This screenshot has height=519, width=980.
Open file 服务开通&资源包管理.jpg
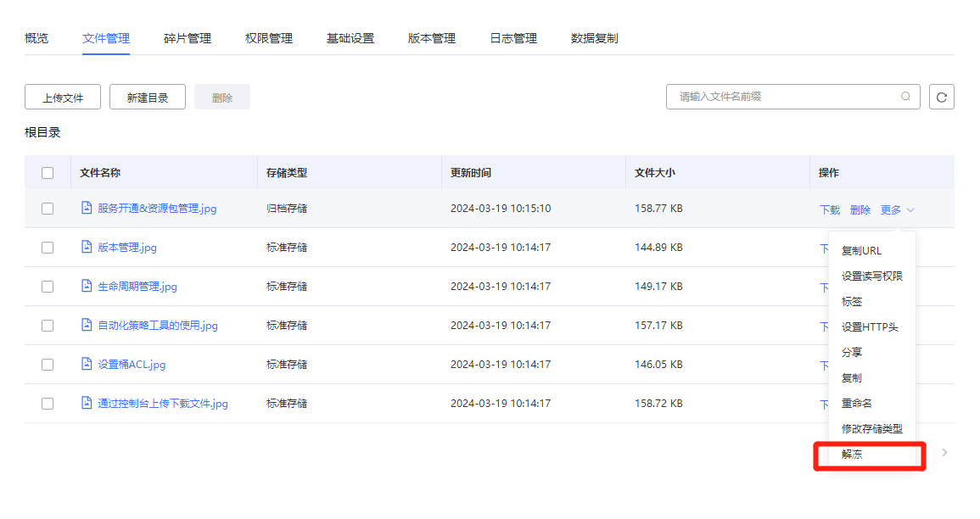(157, 208)
